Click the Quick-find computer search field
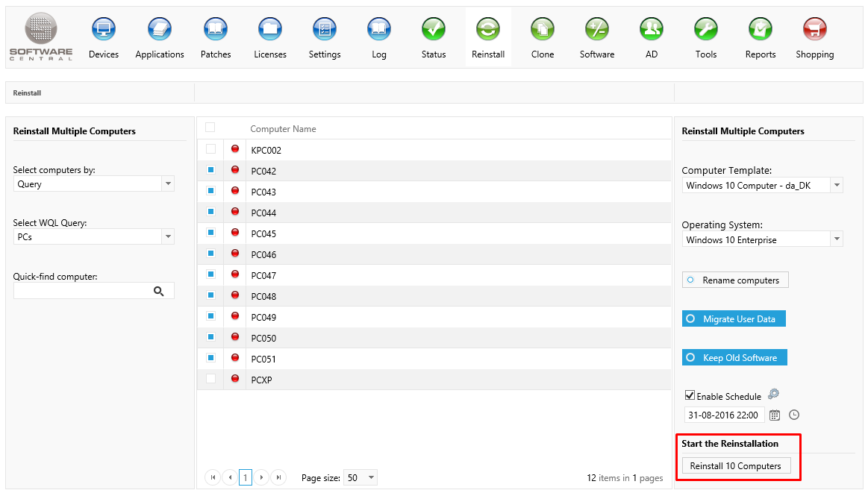The width and height of the screenshot is (868, 493). [x=82, y=291]
